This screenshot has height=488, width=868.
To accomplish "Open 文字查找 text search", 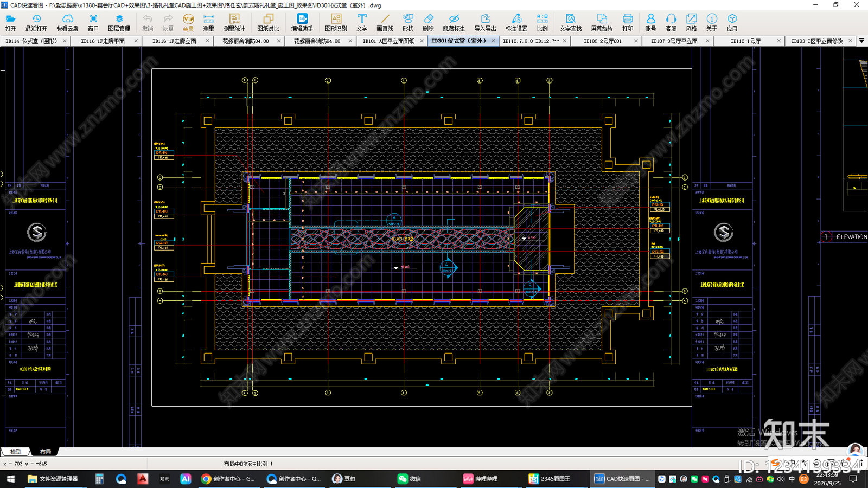I will (571, 22).
